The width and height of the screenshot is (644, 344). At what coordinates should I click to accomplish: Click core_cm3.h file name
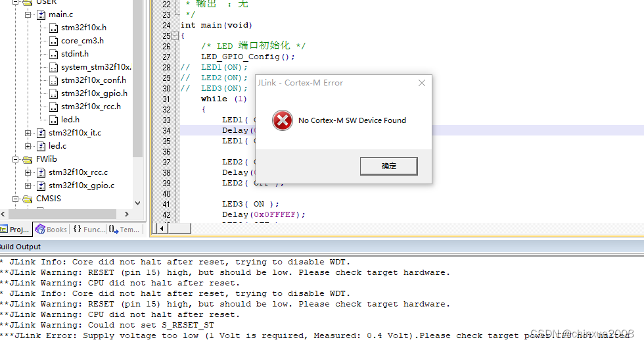(x=82, y=41)
